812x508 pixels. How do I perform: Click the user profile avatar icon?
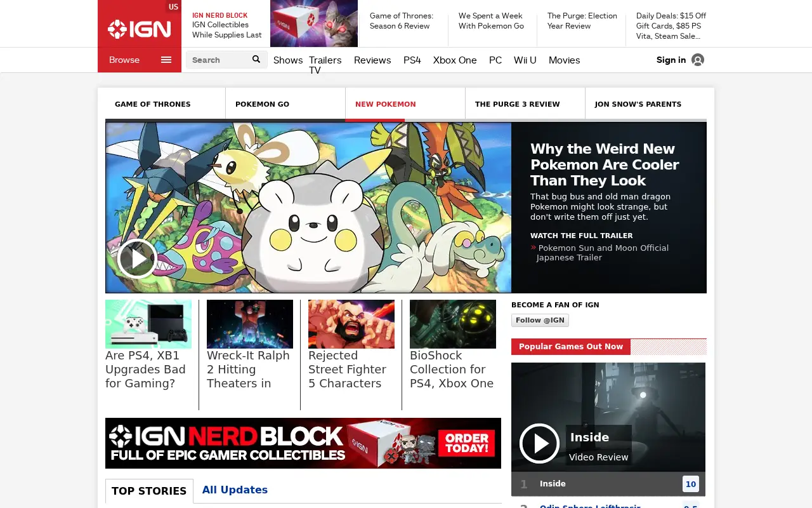click(x=698, y=60)
